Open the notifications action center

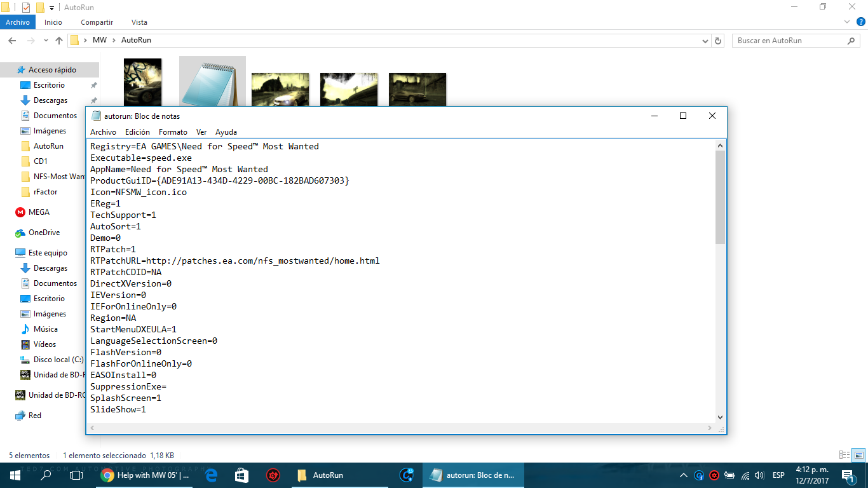pyautogui.click(x=848, y=475)
